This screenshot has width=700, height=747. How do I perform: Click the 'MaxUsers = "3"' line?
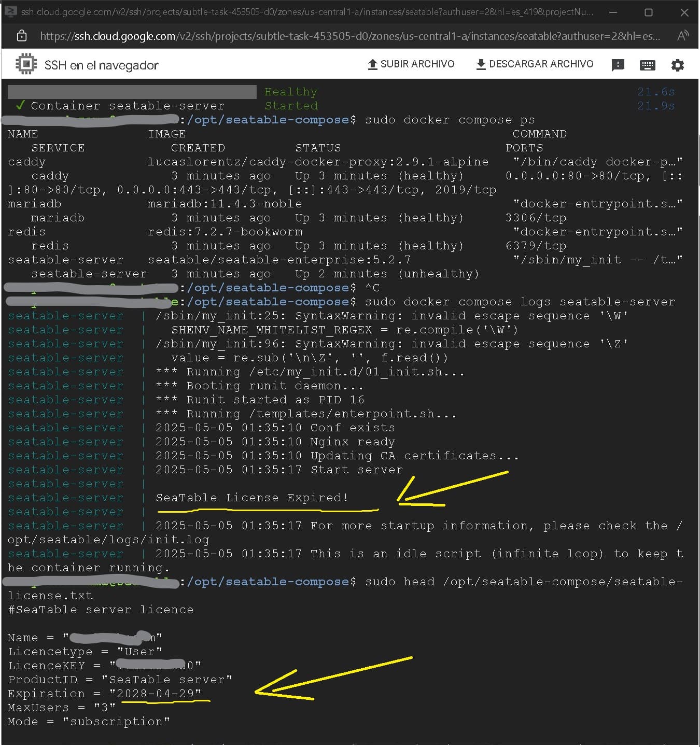point(62,708)
